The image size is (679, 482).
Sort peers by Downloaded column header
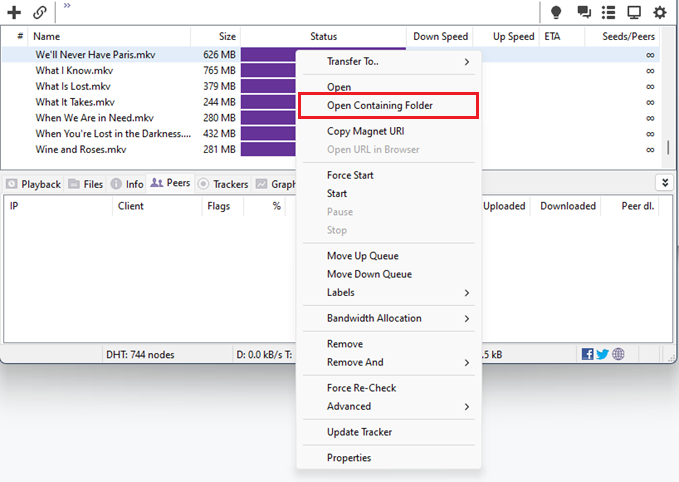(568, 206)
